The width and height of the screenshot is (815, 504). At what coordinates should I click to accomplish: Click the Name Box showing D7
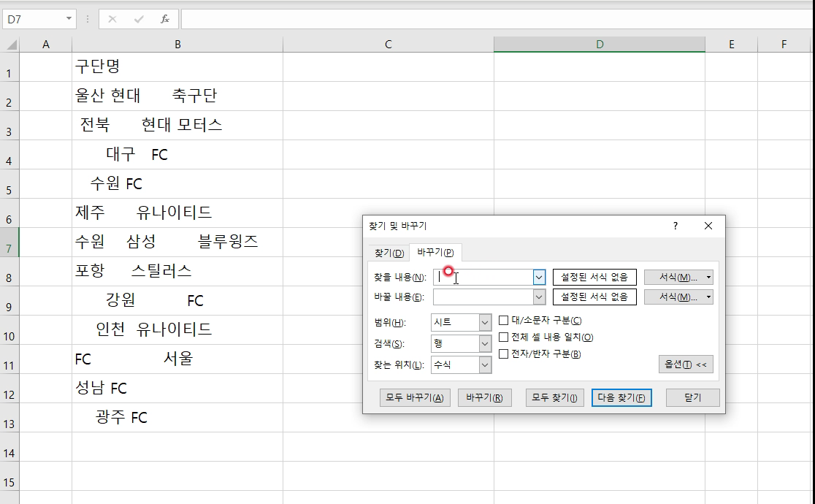34,19
